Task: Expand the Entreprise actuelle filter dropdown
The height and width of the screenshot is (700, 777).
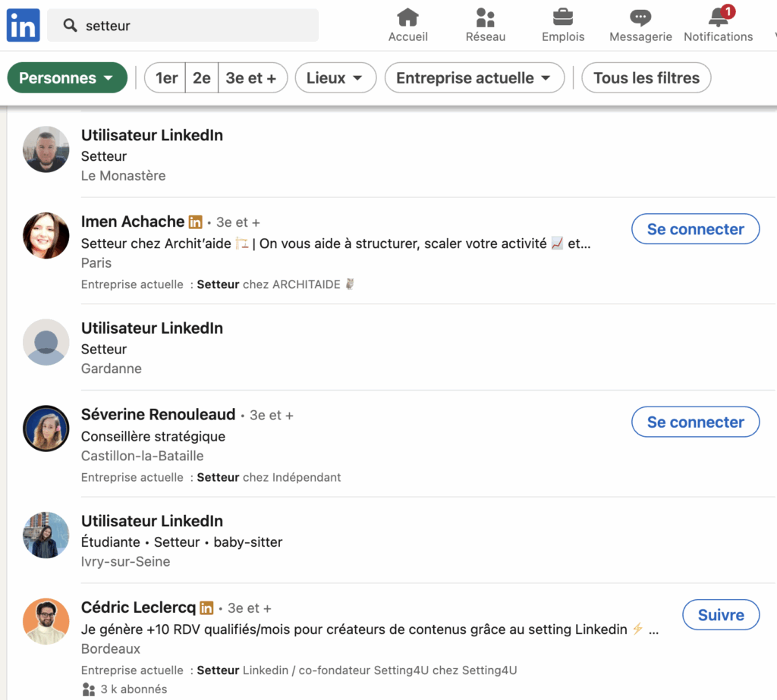Action: [474, 78]
